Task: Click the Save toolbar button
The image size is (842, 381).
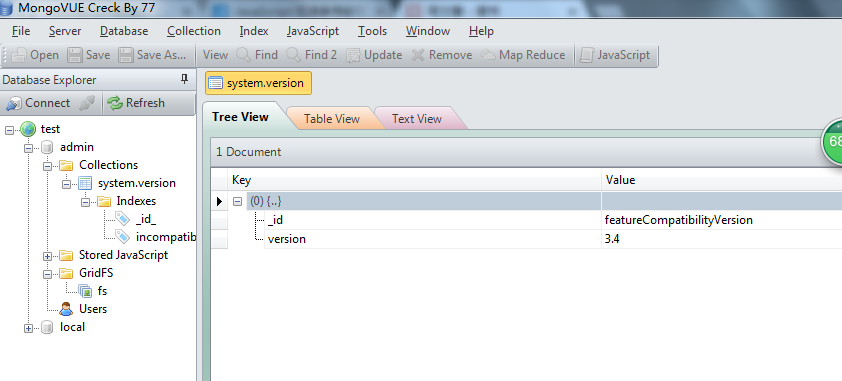Action: tap(89, 55)
